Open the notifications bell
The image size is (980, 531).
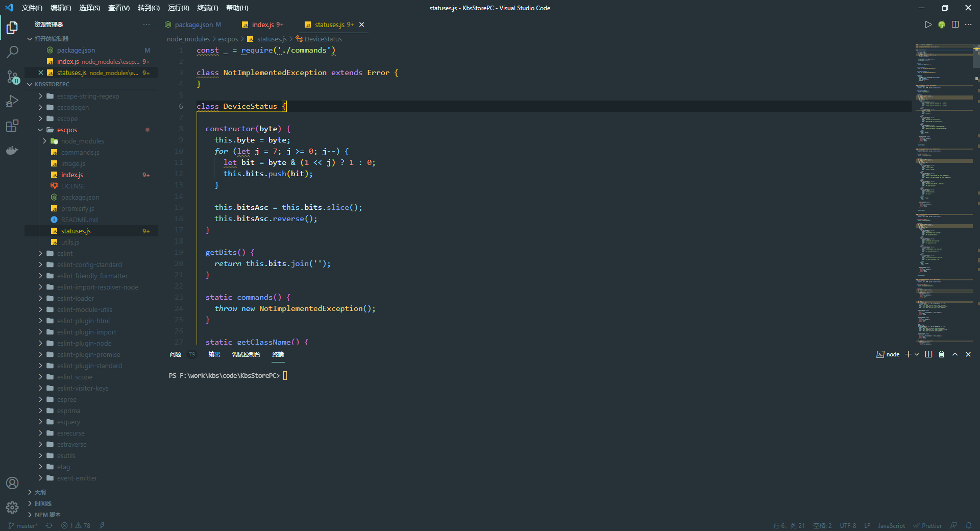pos(968,525)
